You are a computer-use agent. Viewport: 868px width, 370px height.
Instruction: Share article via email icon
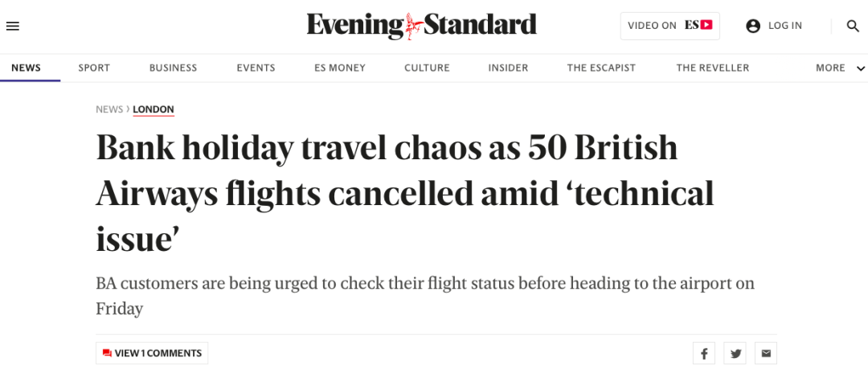coord(766,353)
